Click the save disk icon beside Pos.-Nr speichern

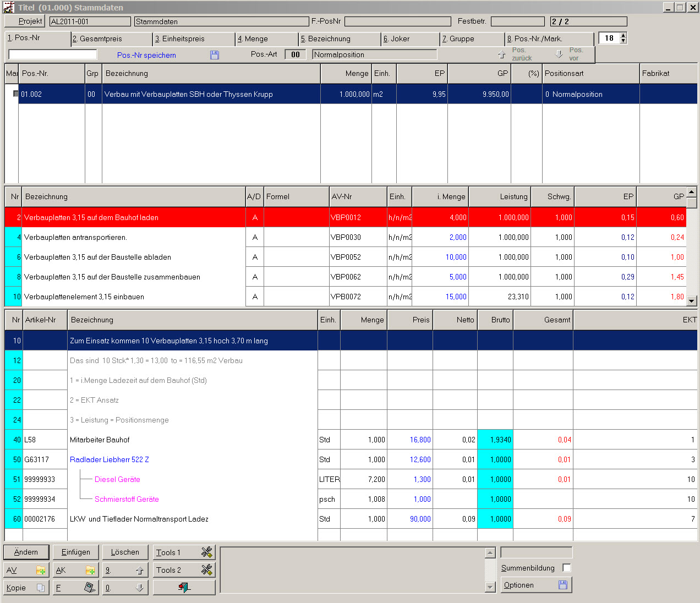(x=215, y=55)
